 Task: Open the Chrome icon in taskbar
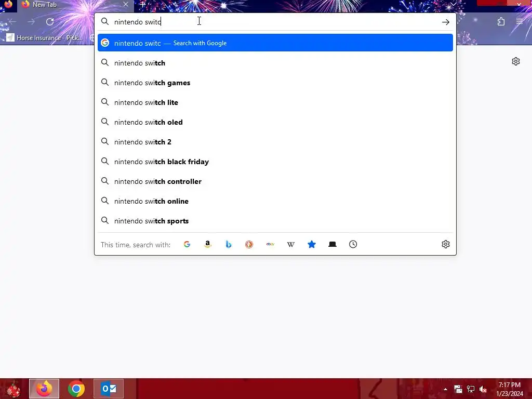[x=76, y=389]
